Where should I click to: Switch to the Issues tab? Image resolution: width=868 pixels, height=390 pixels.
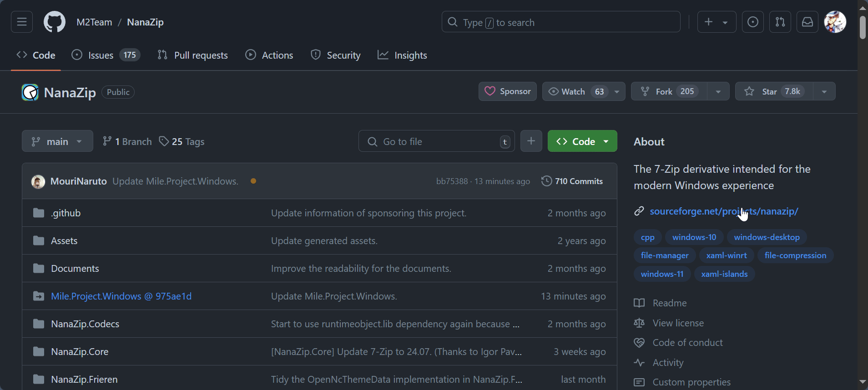(x=106, y=55)
